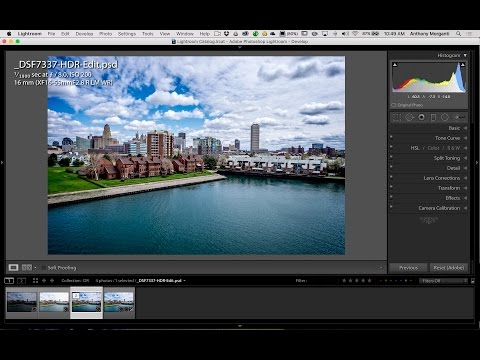Select the Radial Filter tool icon
Viewport: 480px width, 360px height.
445,117
